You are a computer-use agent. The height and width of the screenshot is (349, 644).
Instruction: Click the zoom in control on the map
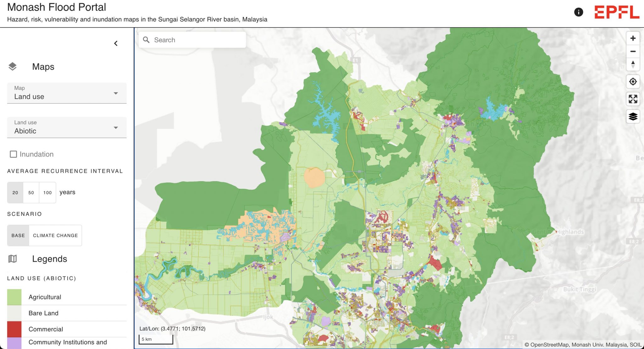coord(633,38)
